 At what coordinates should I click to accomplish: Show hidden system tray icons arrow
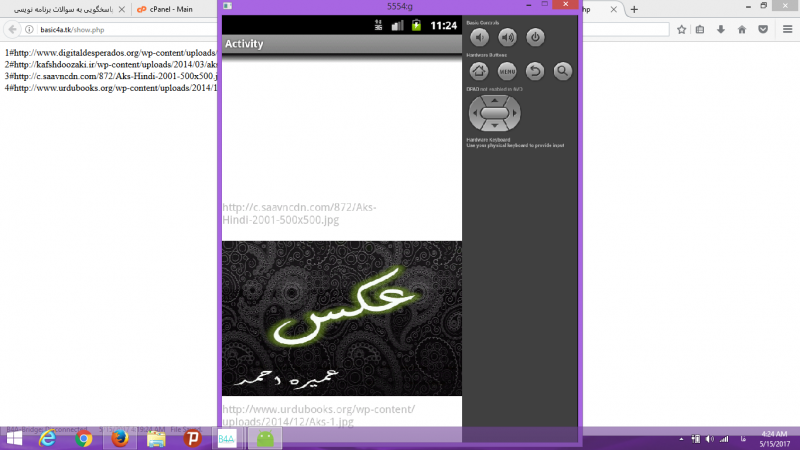pyautogui.click(x=681, y=439)
